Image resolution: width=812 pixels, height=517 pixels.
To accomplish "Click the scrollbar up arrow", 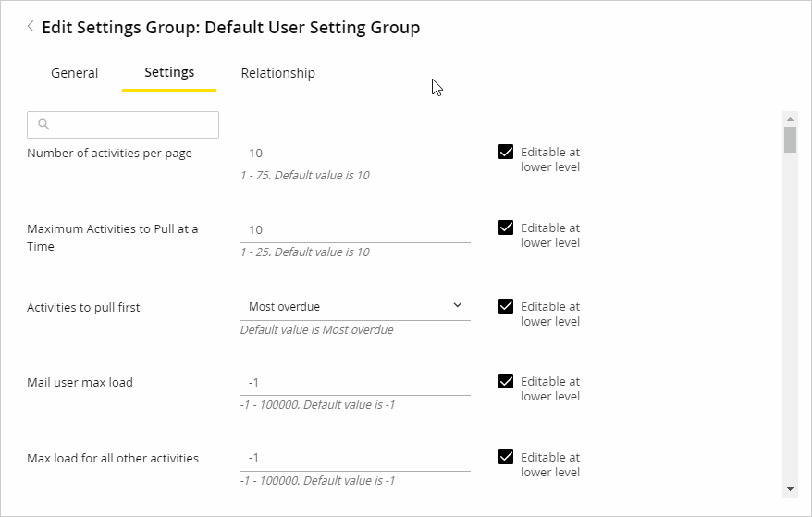I will pyautogui.click(x=790, y=119).
